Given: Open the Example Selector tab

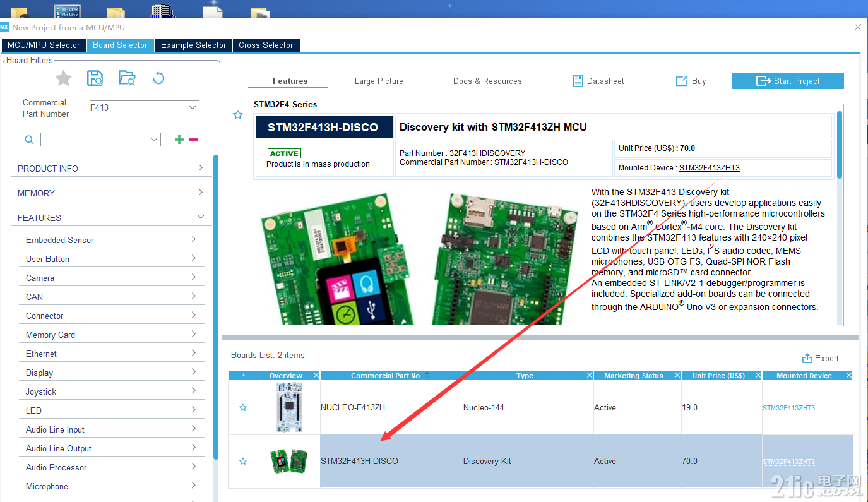Looking at the screenshot, I should pos(193,45).
